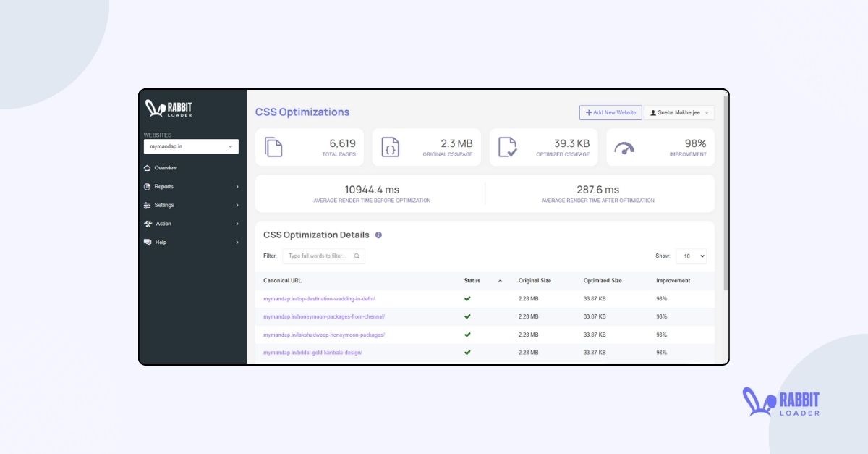Image resolution: width=868 pixels, height=454 pixels.
Task: Open the mymandap.in website selector dropdown
Action: [190, 146]
